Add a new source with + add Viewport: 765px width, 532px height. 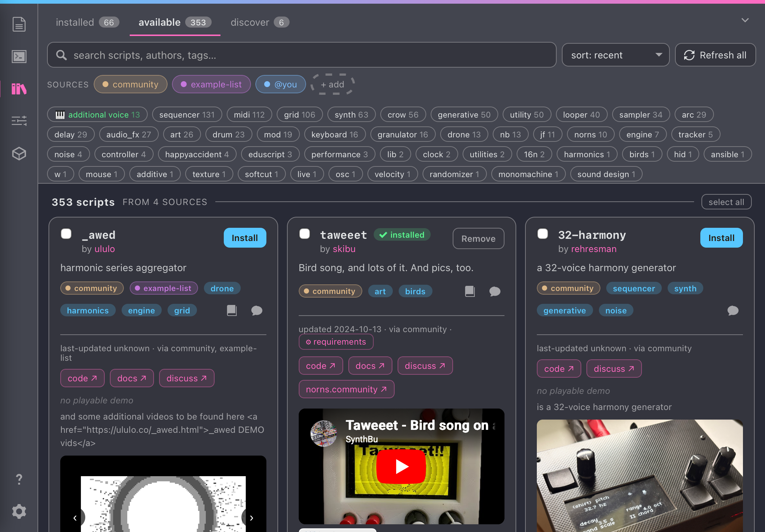click(333, 84)
